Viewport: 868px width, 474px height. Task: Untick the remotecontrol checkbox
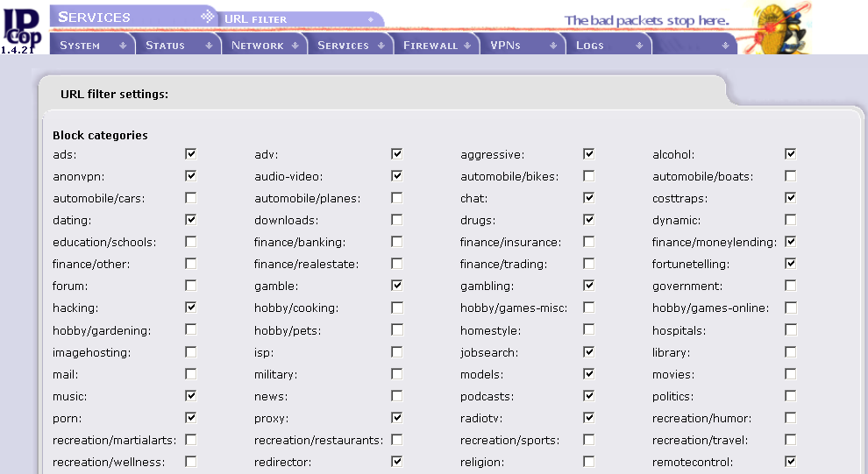point(791,461)
